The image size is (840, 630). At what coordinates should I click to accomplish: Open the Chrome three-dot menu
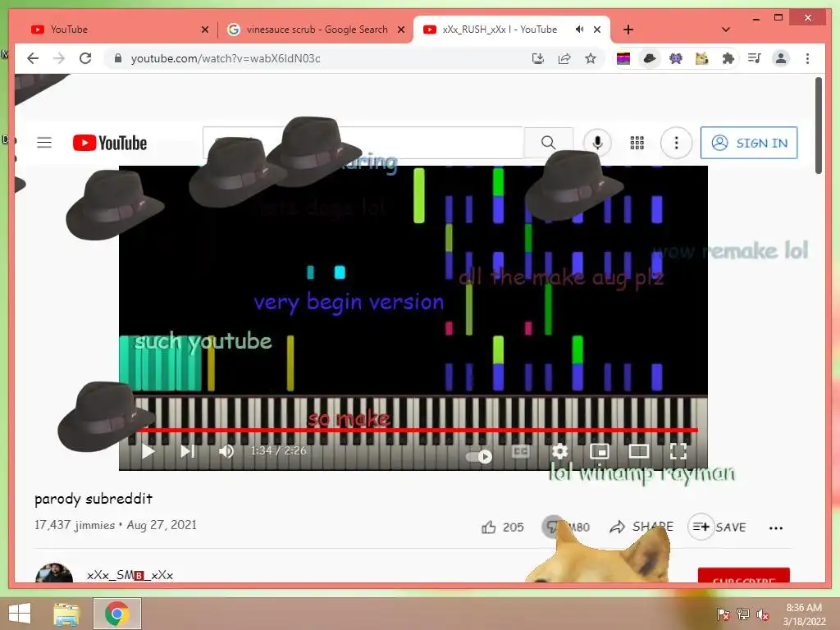pyautogui.click(x=807, y=58)
